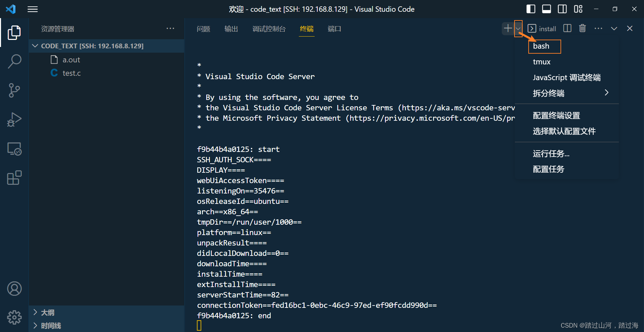The height and width of the screenshot is (332, 644).
Task: Click the aka.ms license terms link
Action: pos(458,108)
